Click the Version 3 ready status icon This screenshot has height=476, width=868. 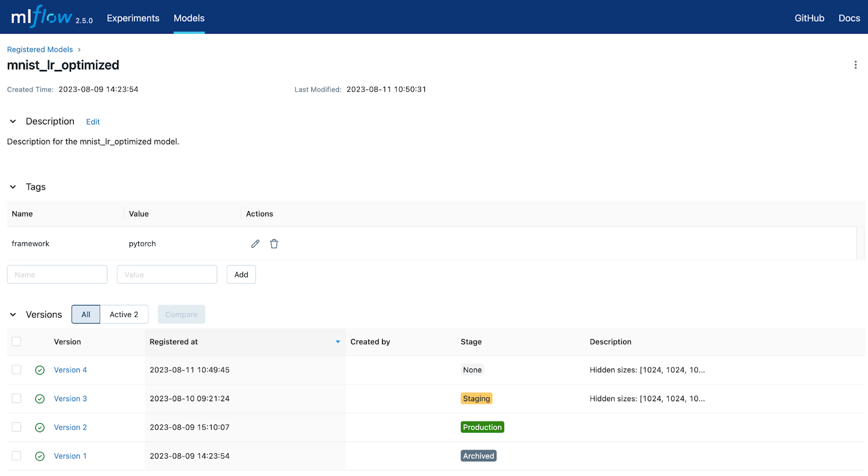tap(40, 399)
